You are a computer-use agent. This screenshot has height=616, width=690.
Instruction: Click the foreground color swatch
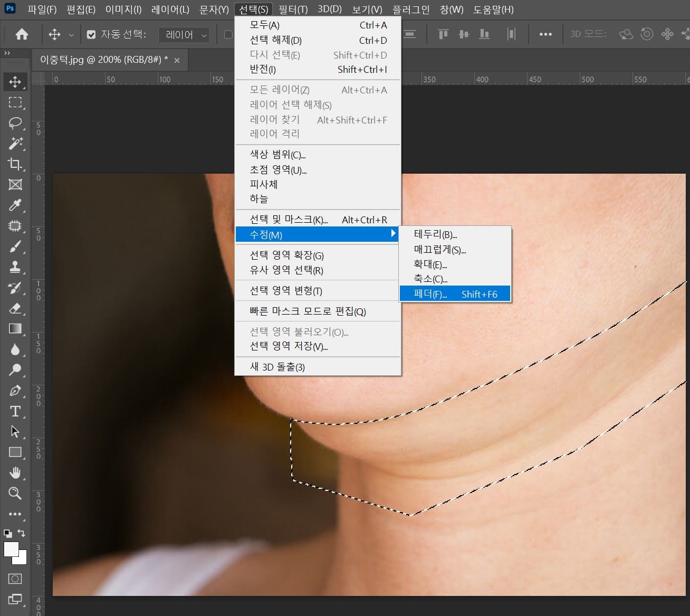11,549
